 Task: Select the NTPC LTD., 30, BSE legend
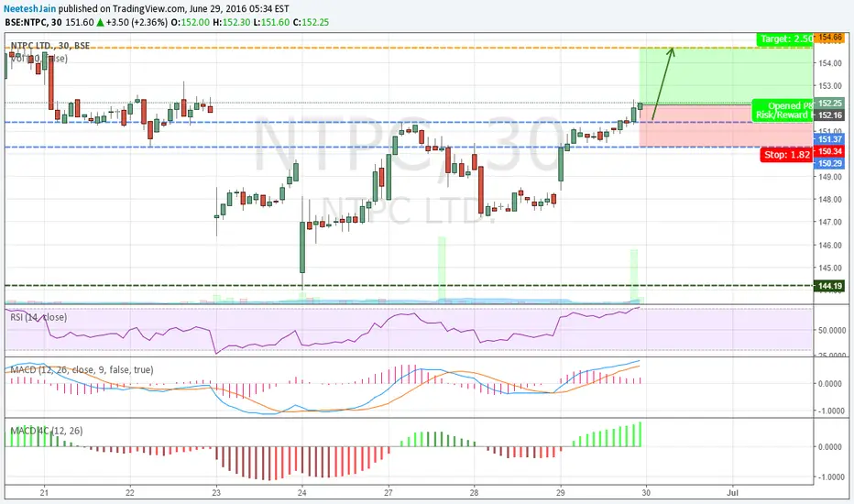point(50,46)
